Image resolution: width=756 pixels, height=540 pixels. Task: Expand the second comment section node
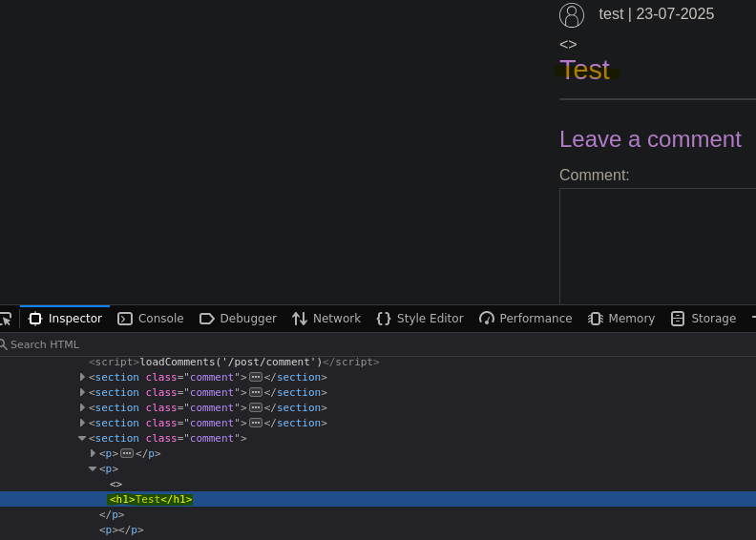82,392
